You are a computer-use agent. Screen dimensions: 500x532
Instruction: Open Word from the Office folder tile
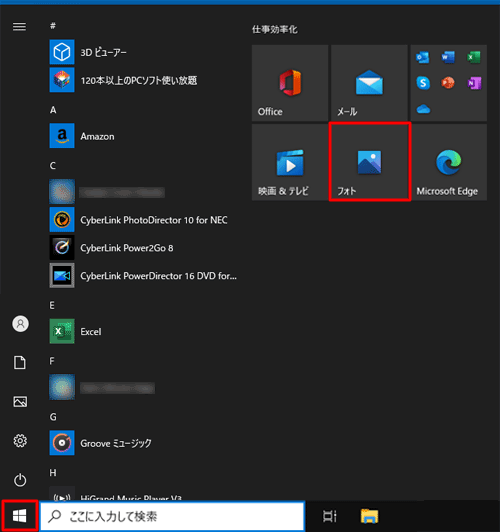coord(448,57)
